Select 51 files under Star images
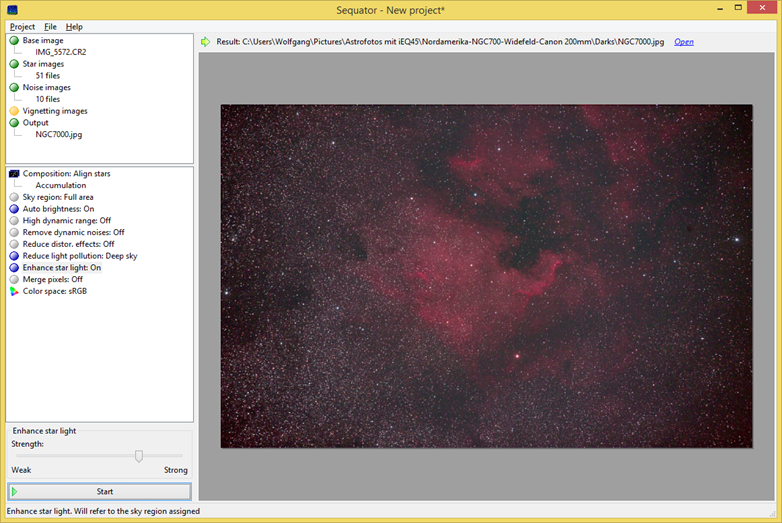Screen dimensions: 782x523 (x=47, y=76)
